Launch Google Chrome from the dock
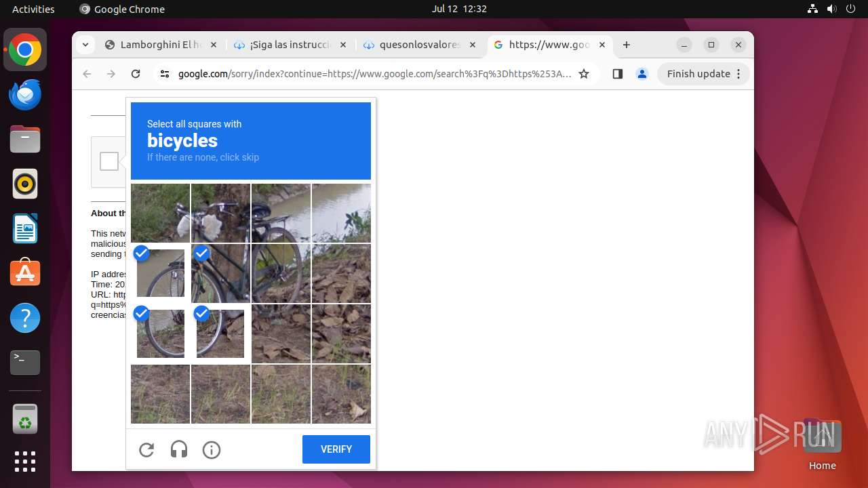The image size is (868, 488). (x=25, y=50)
